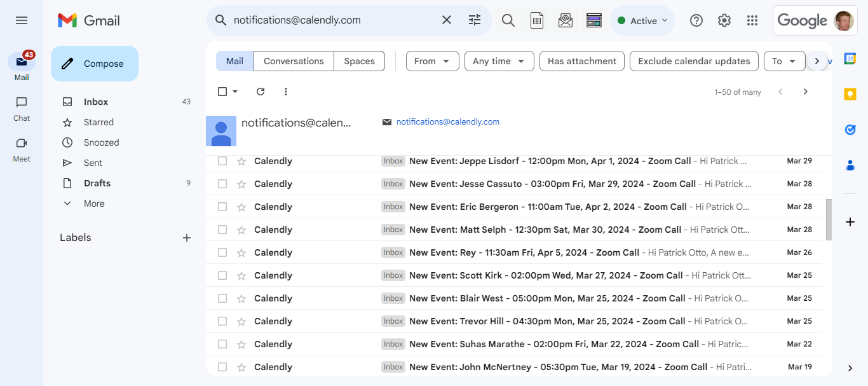868x386 pixels.
Task: Tick the select-all checkbox in the toolbar
Action: (x=222, y=92)
